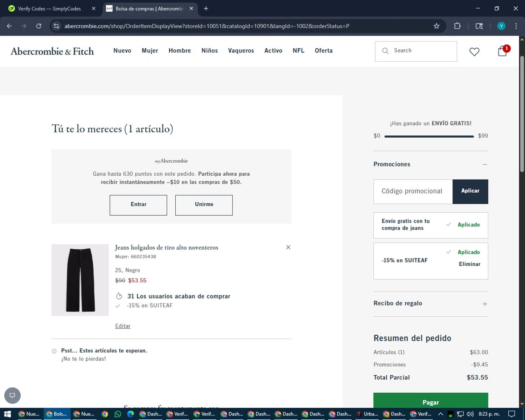Screen dimensions: 525x420
Task: Open the Oferta menu
Action: pyautogui.click(x=324, y=51)
